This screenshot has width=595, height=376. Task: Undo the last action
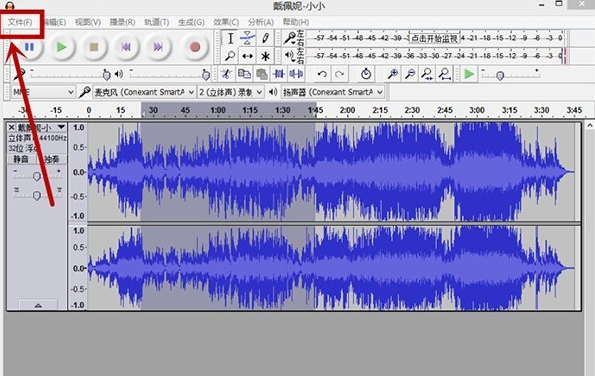point(322,74)
